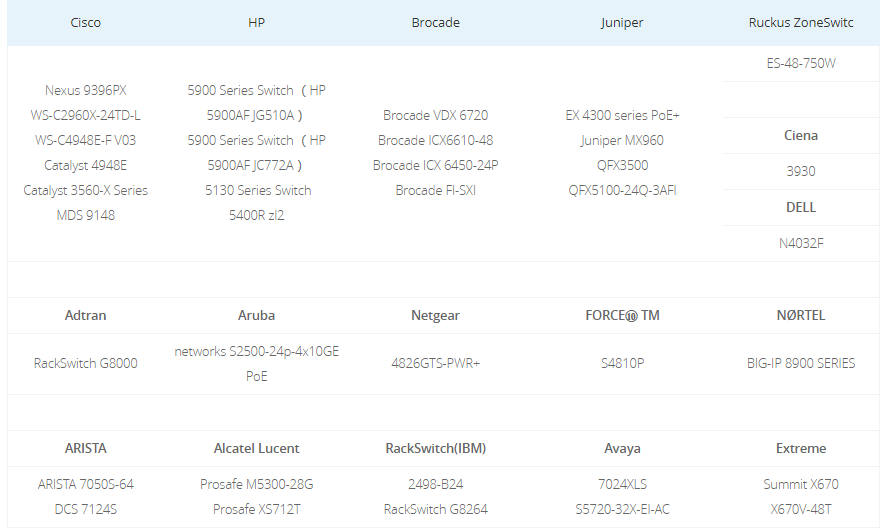Image resolution: width=881 pixels, height=530 pixels.
Task: Select Prosafe M5300-28G under Alcatel Lucent
Action: coord(257,484)
